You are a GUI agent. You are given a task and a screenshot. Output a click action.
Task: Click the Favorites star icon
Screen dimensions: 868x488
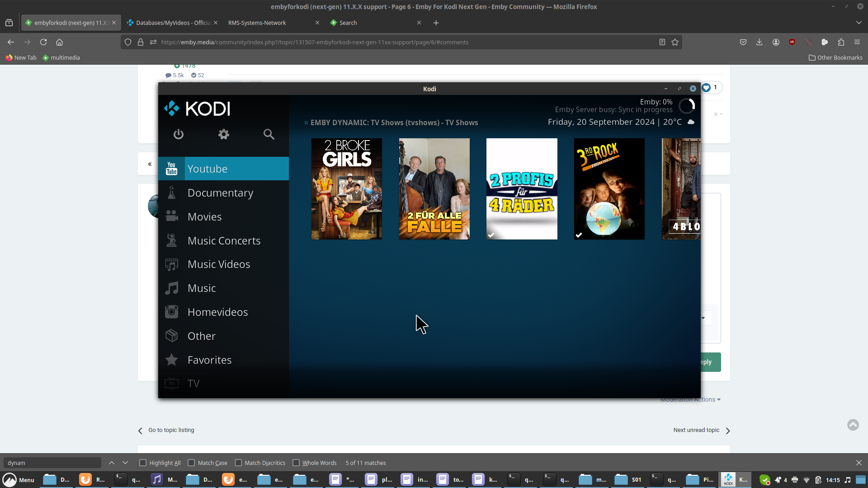[172, 360]
